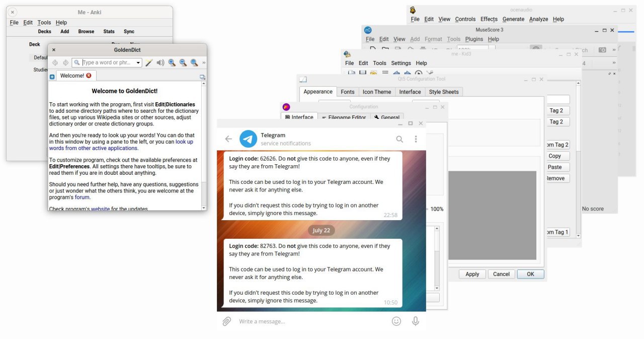Open GoldenDict tab list icon
Image resolution: width=644 pixels, height=339 pixels.
202,77
